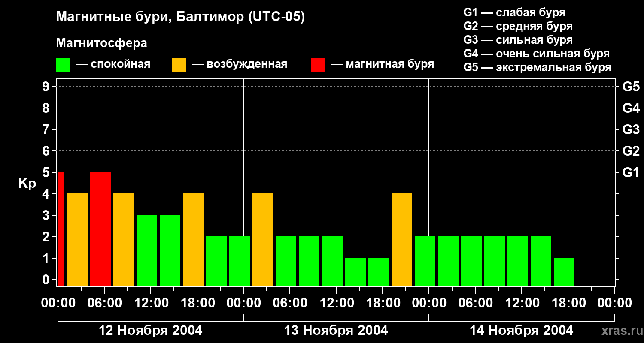Click the title 'Магнитные бури, Балтимор (UTC-05)'
The height and width of the screenshot is (343, 644).
[180, 17]
